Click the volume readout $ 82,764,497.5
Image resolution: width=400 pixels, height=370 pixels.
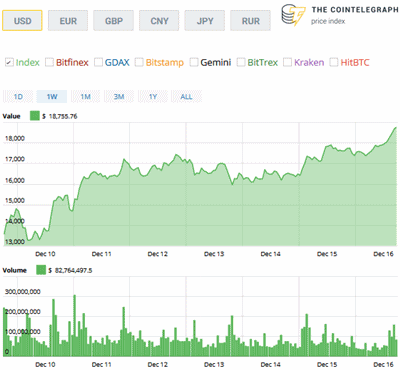click(x=70, y=270)
